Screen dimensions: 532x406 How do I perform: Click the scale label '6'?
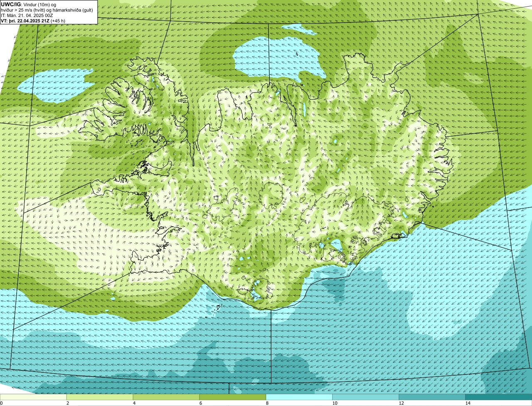(x=200, y=403)
